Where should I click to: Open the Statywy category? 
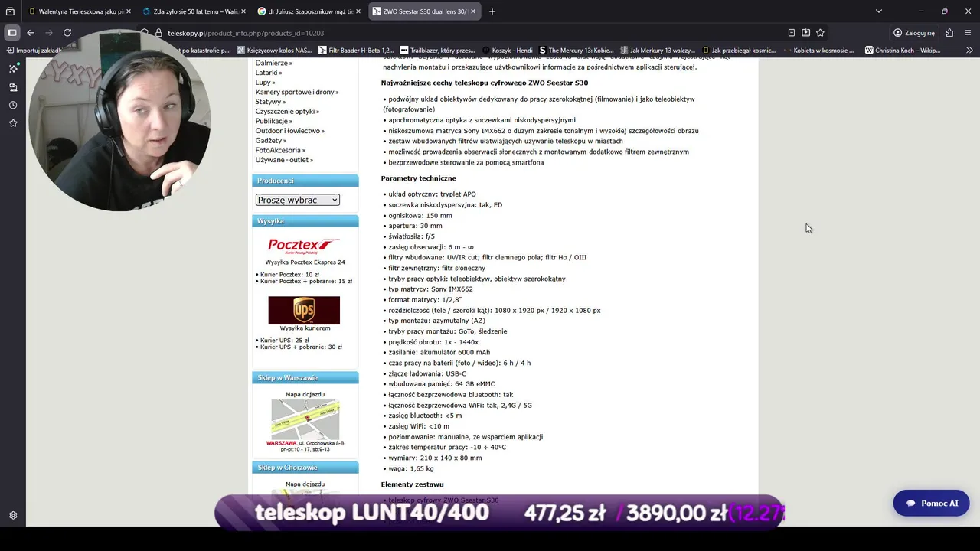pyautogui.click(x=270, y=102)
